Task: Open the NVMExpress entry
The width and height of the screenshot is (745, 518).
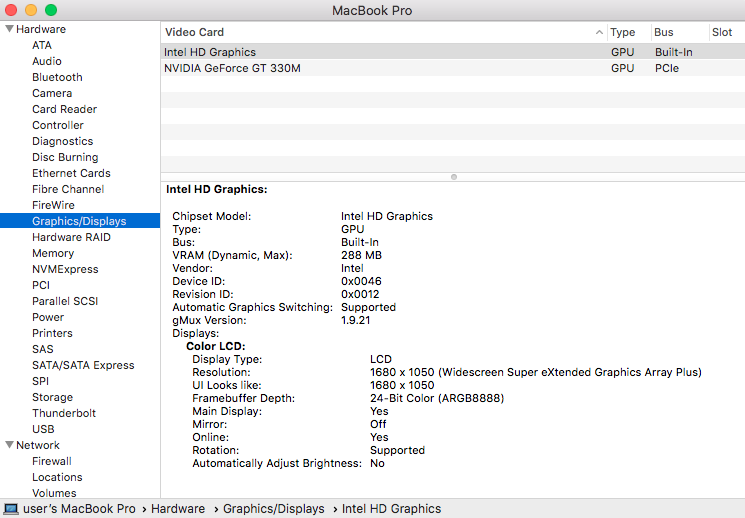Action: (65, 269)
